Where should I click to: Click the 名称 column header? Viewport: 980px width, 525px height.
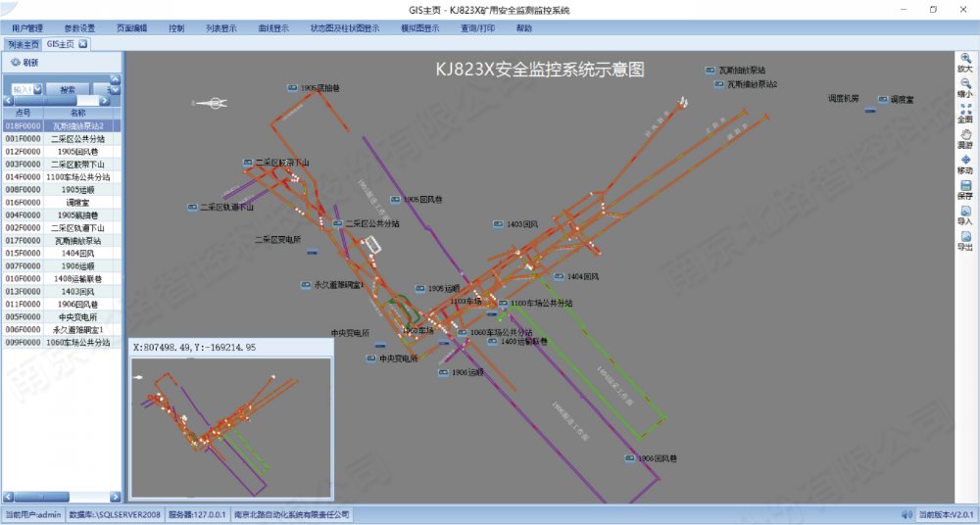(78, 114)
